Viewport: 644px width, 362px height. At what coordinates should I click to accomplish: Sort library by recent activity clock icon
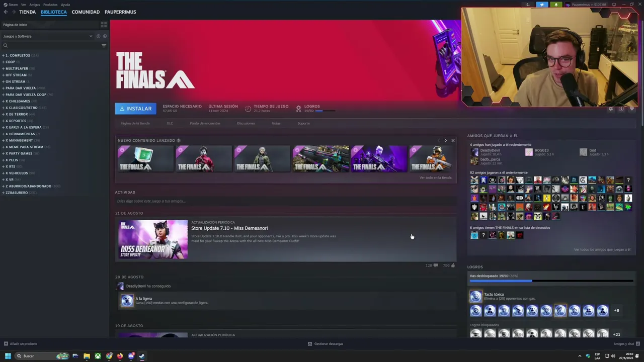click(x=98, y=36)
